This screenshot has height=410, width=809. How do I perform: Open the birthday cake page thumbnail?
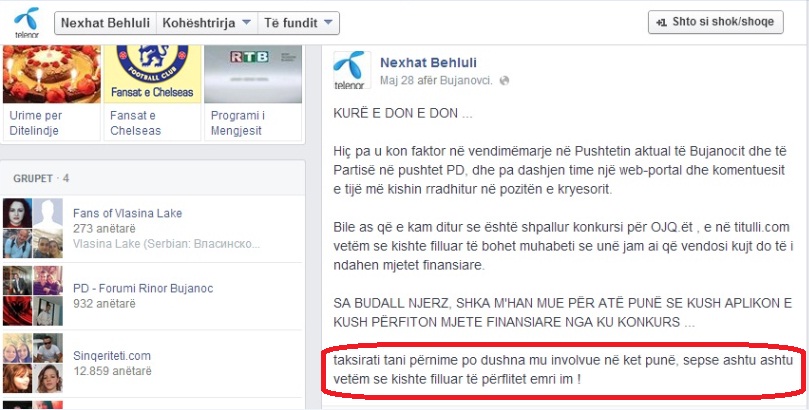point(52,74)
